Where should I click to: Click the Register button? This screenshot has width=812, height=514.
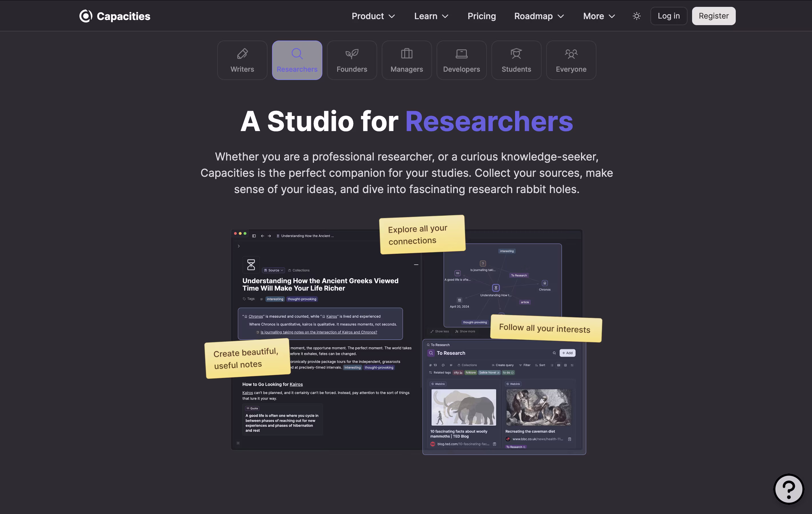pos(713,16)
